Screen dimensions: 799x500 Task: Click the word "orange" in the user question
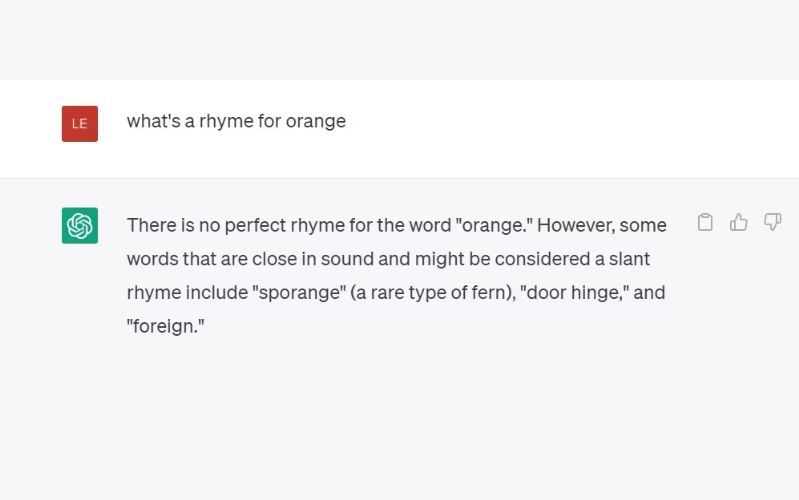tap(316, 121)
